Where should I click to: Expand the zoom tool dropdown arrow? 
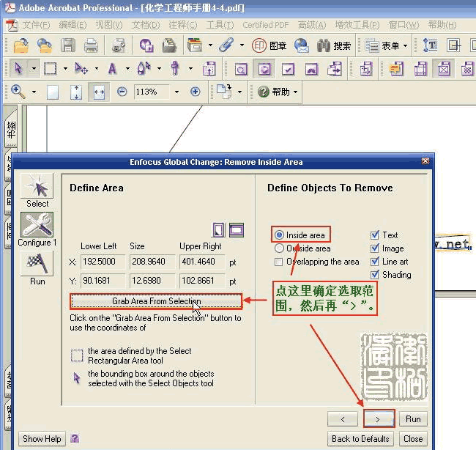coord(34,92)
